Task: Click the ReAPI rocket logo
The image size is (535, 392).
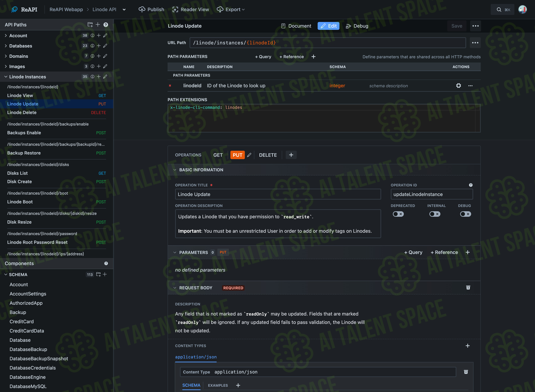Action: 14,9
